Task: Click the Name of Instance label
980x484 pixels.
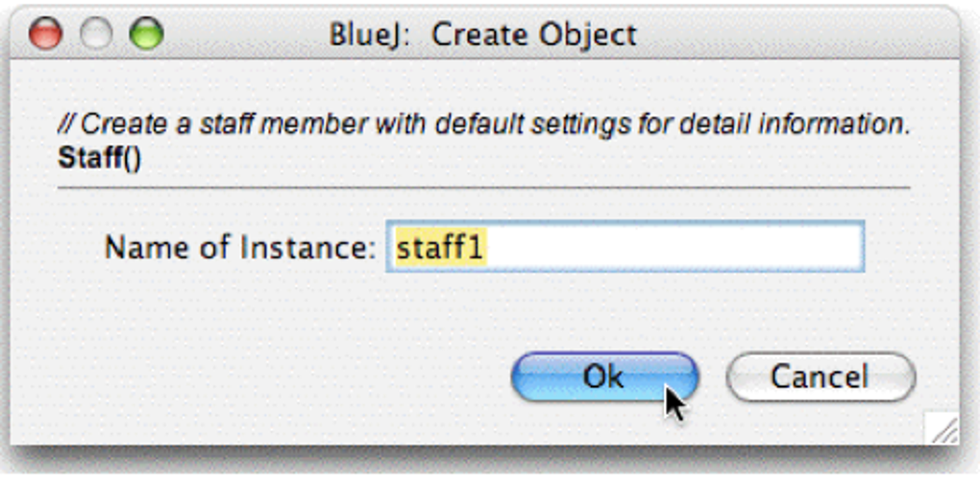Action: pos(240,248)
